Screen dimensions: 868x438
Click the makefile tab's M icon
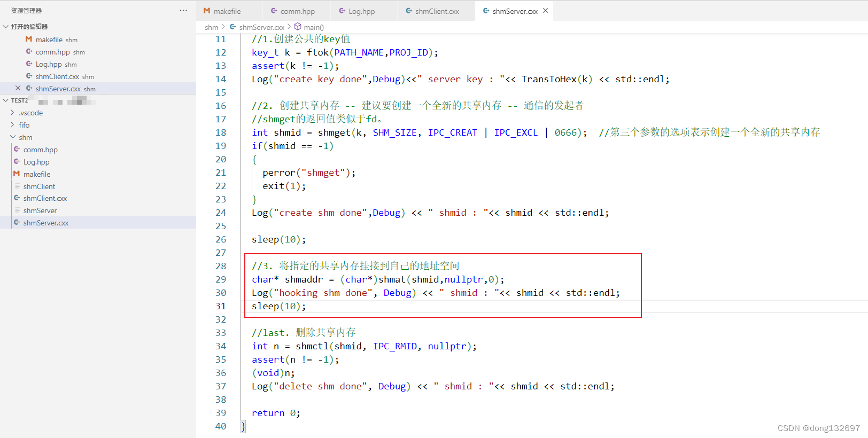[x=207, y=11]
